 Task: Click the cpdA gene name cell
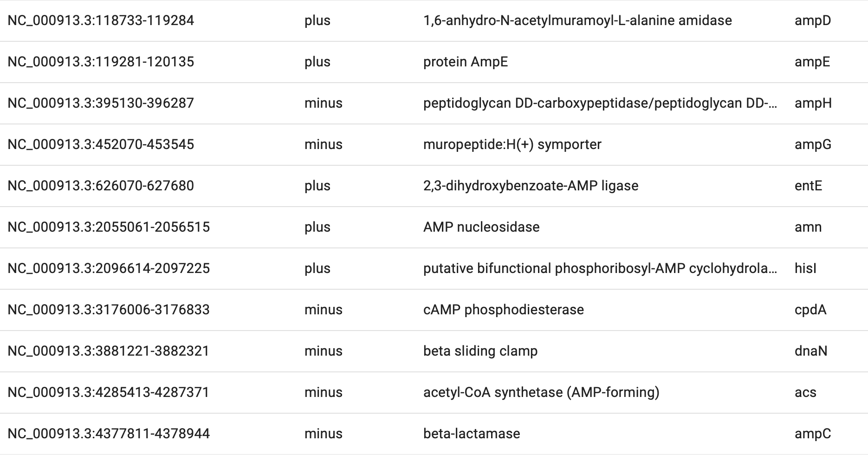tap(810, 310)
